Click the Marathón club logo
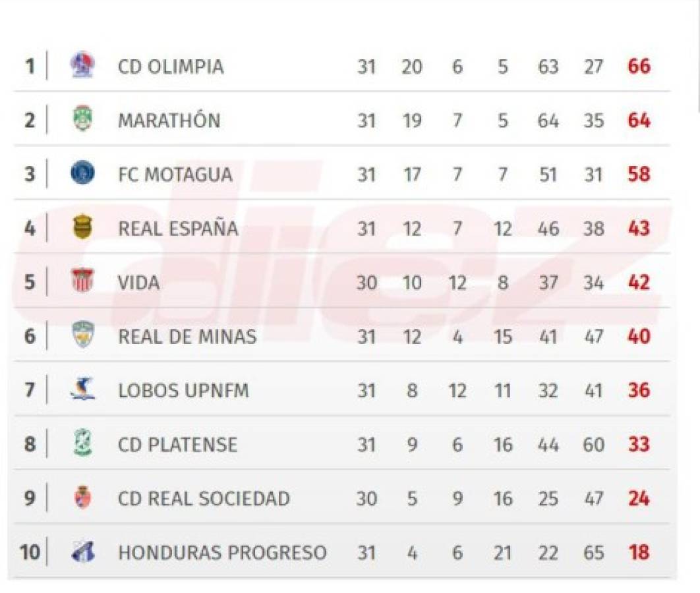 [82, 119]
